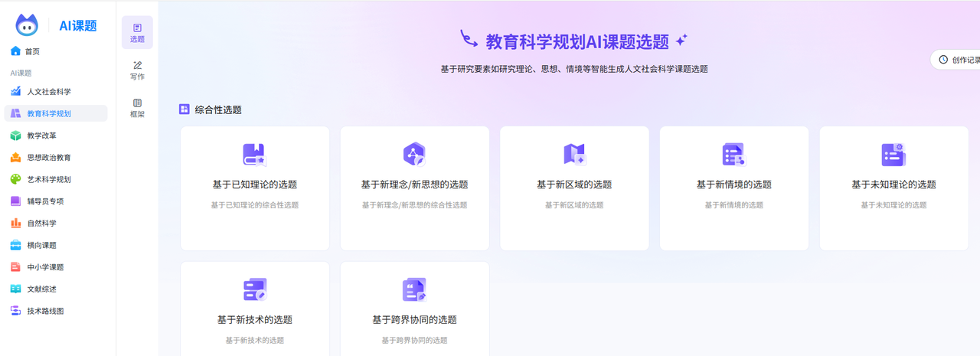980x356 pixels.
Task: Click the quote document icon on 基于跨界协同的选题 card
Action: pos(414,290)
